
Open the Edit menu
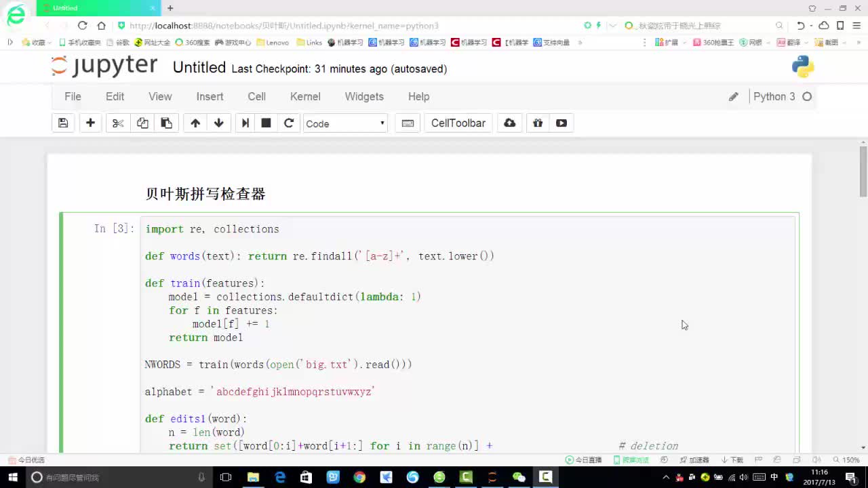(115, 97)
